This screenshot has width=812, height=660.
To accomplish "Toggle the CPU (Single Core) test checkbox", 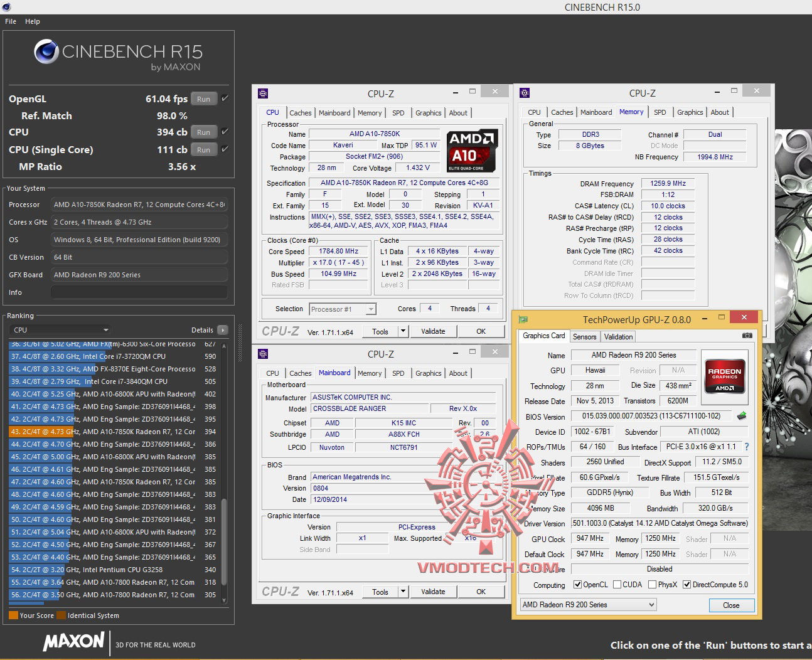I will pos(225,149).
